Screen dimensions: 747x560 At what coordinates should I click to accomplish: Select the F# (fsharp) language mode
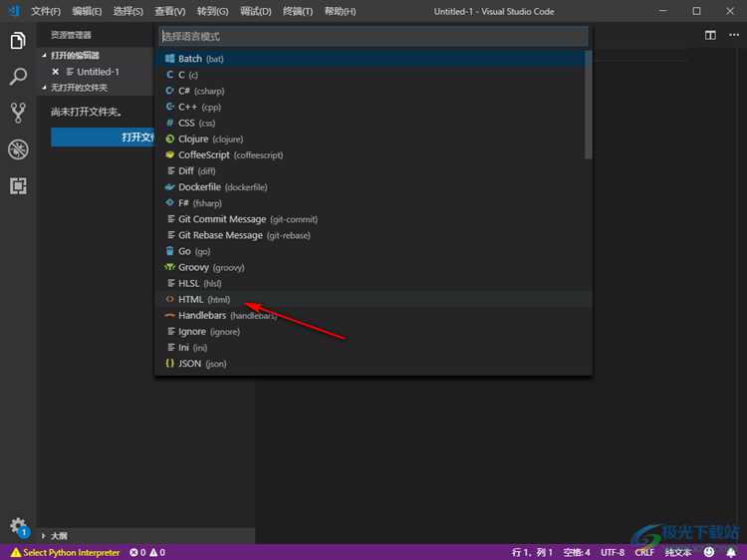pyautogui.click(x=373, y=203)
